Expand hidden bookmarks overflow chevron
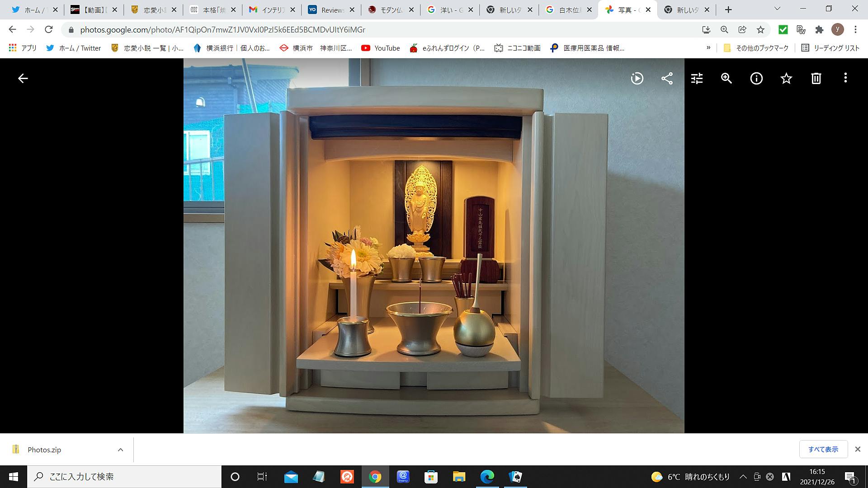Viewport: 868px width, 488px height. pos(708,48)
